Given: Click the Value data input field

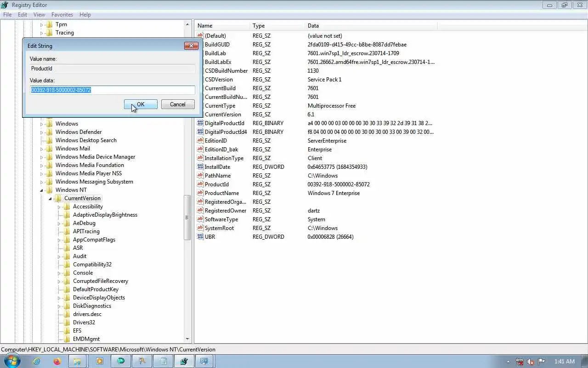Looking at the screenshot, I should pos(113,90).
